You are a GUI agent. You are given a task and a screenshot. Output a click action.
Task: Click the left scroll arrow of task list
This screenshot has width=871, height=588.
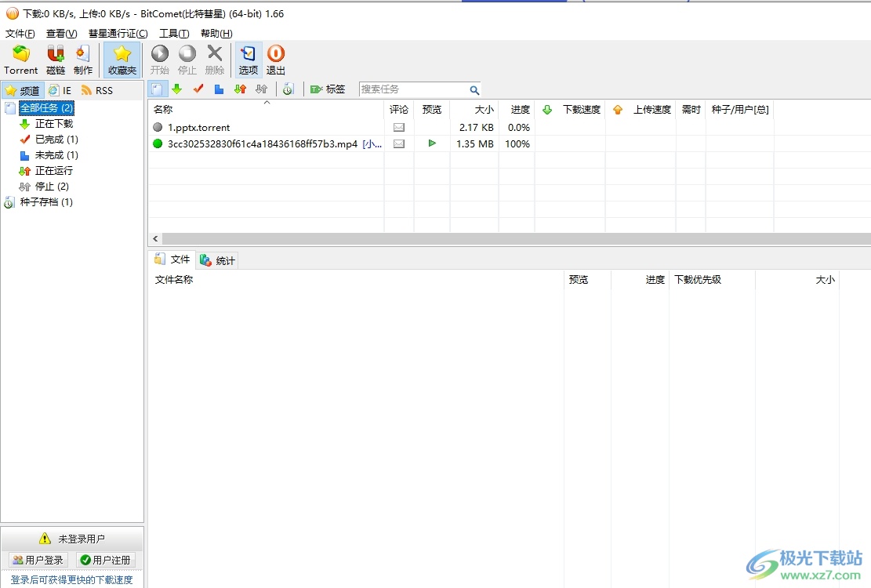click(x=155, y=239)
